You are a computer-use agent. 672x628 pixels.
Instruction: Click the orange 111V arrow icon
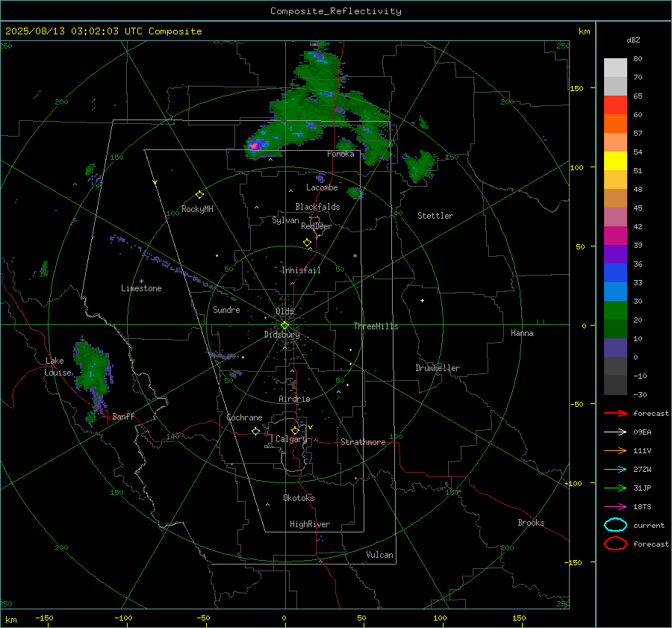[615, 450]
